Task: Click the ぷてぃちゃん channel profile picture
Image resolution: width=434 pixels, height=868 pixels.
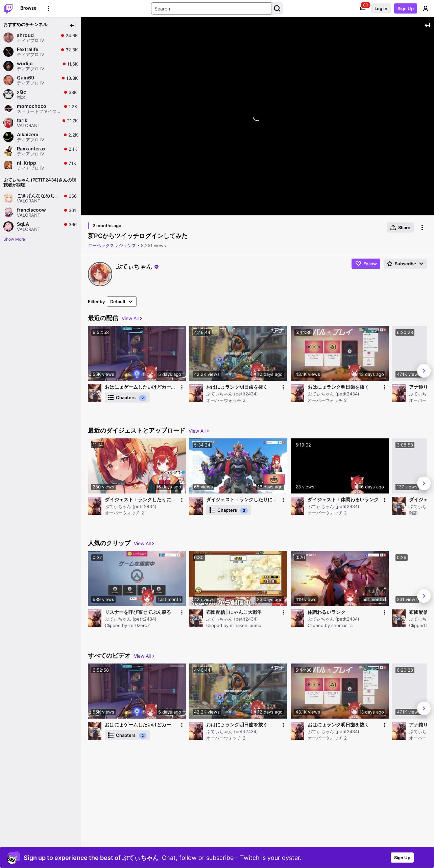Action: point(100,274)
